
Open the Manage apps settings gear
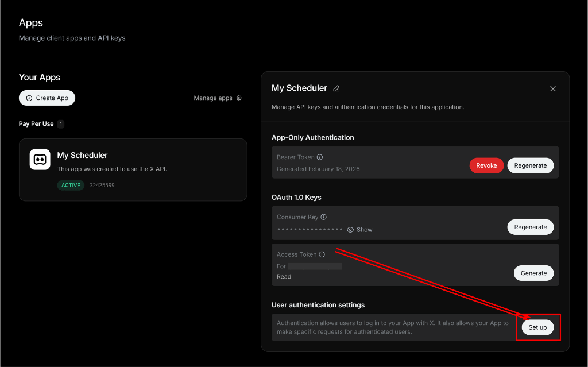point(239,98)
